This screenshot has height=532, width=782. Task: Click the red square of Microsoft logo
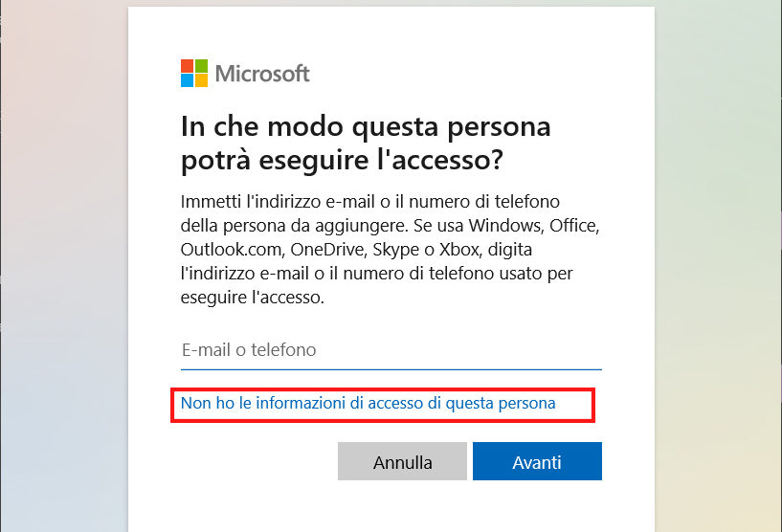[x=188, y=66]
